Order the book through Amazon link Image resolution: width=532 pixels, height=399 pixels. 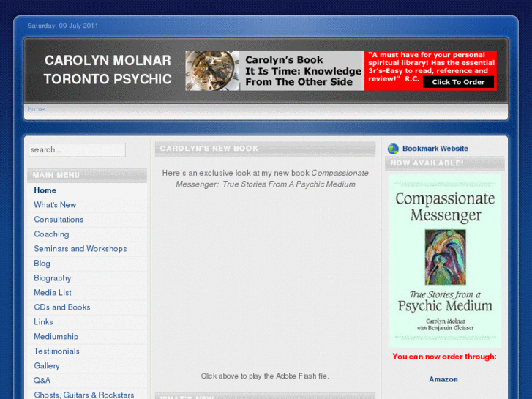point(443,379)
